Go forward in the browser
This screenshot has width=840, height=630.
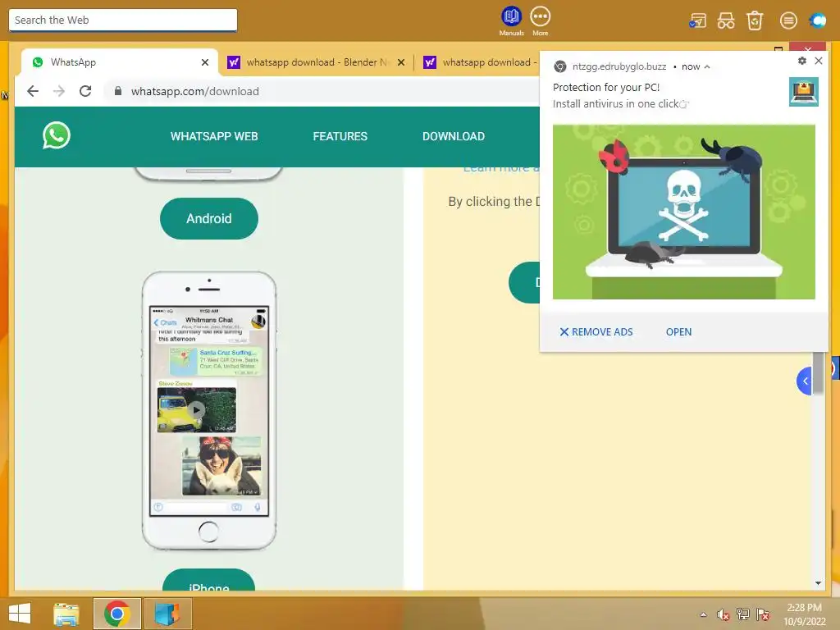tap(59, 91)
